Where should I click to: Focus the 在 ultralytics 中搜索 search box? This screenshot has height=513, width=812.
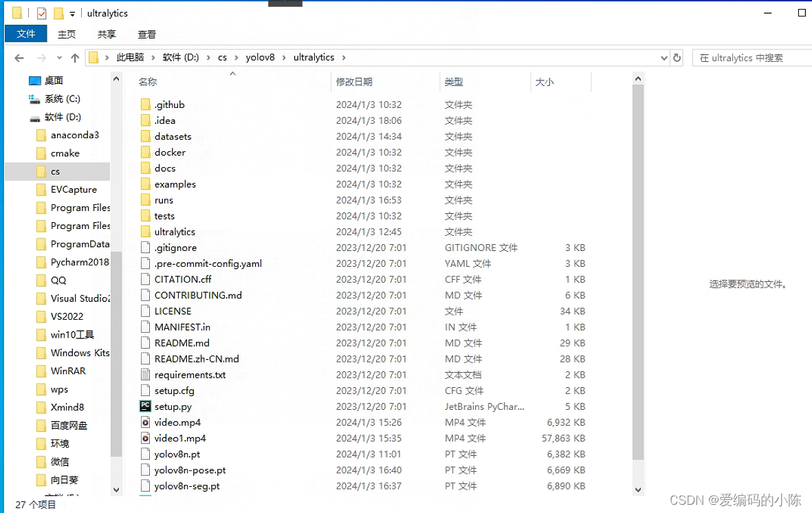click(x=754, y=58)
